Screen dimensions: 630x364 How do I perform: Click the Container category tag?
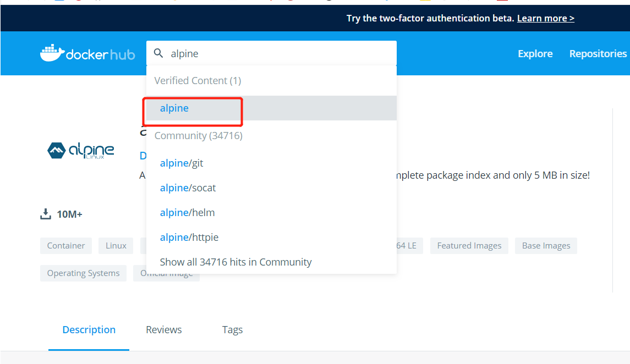(x=66, y=246)
